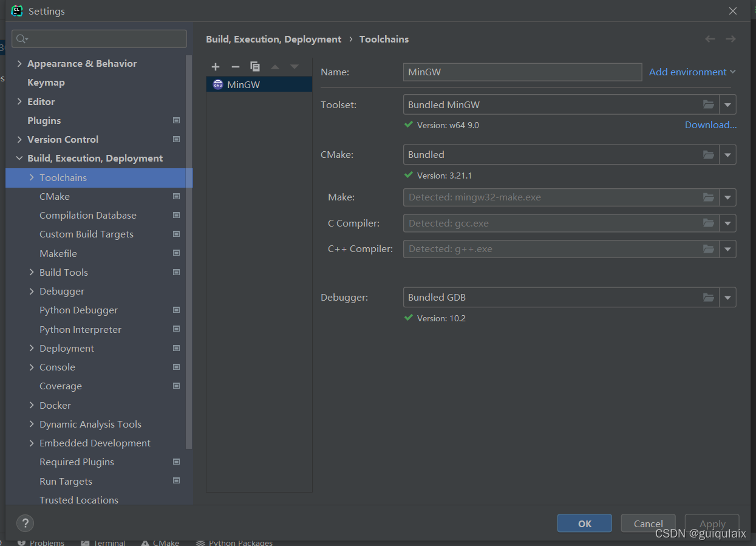756x546 pixels.
Task: Navigate back with left arrow
Action: pos(710,39)
